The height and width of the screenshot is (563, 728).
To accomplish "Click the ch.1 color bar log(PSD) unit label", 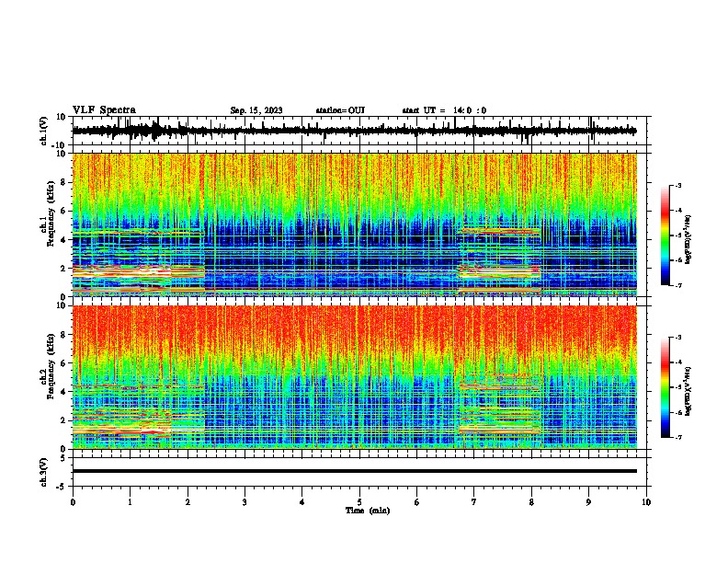I will coord(689,239).
